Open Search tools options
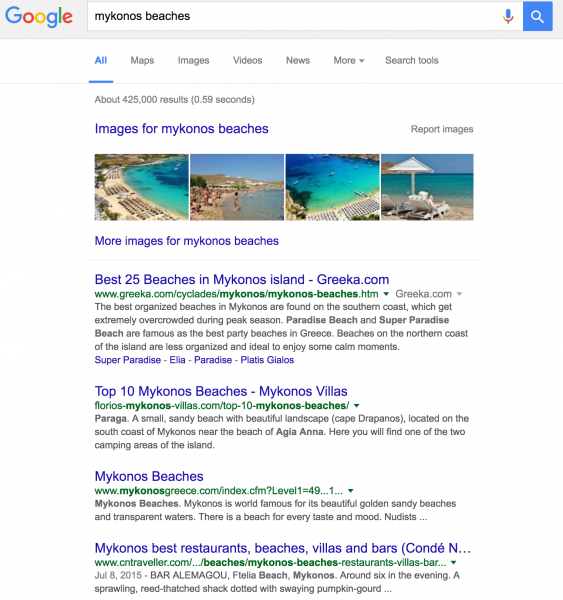Viewport: 563px width, 600px height. click(411, 60)
